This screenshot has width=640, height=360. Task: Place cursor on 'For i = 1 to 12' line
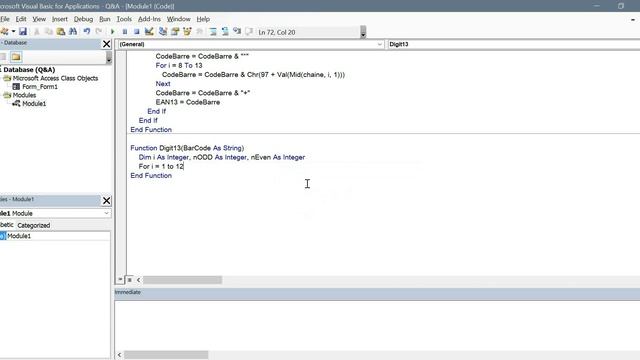pos(161,166)
